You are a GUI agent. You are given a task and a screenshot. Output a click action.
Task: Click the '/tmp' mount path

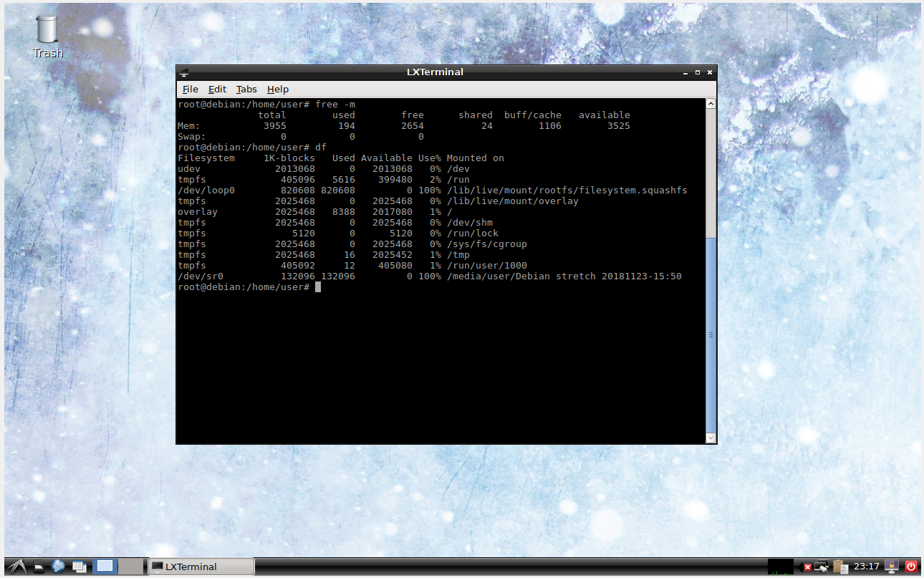point(458,255)
